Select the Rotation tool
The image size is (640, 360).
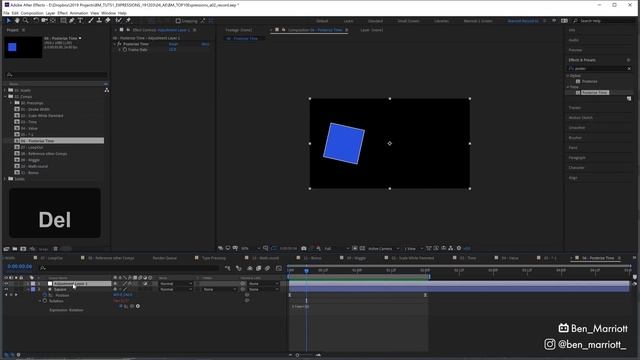[x=36, y=20]
